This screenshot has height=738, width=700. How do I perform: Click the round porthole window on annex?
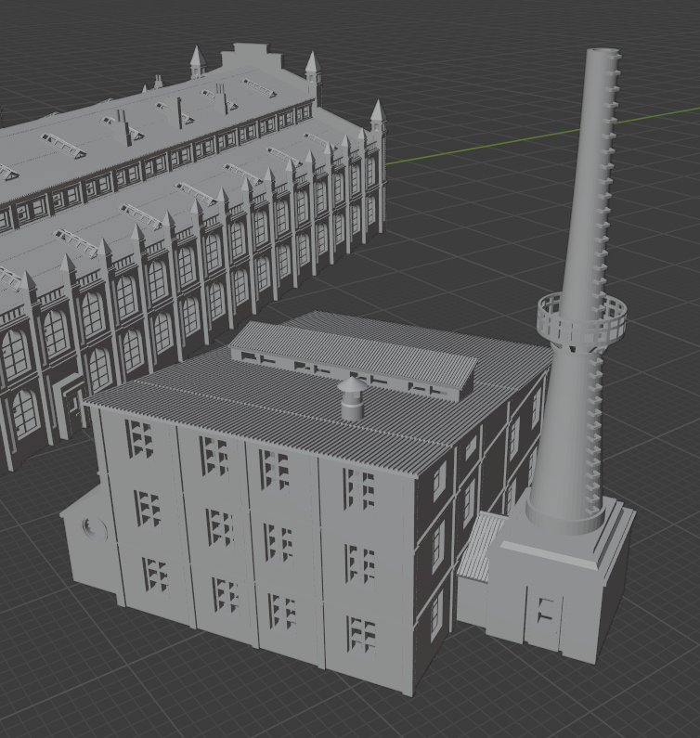94,529
